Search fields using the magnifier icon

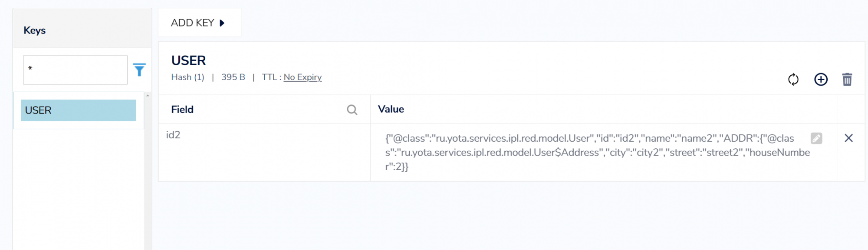click(352, 110)
